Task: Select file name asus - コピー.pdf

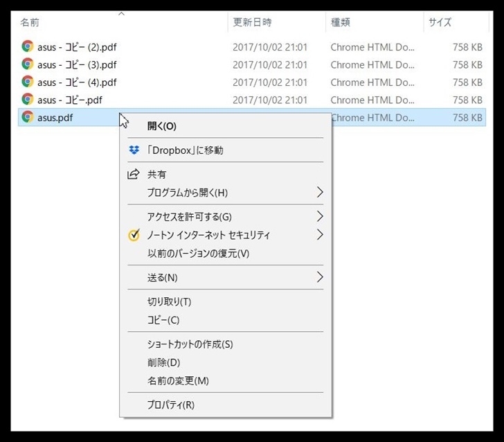Action: 70,100
